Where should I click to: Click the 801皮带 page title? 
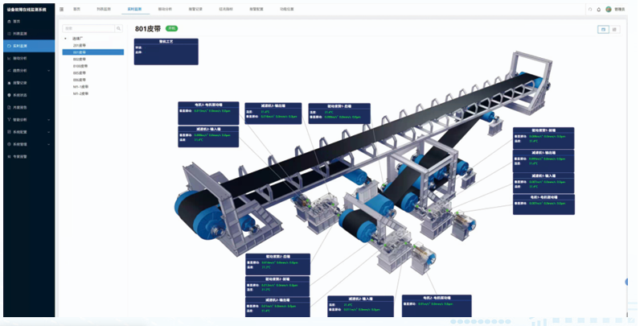(148, 29)
